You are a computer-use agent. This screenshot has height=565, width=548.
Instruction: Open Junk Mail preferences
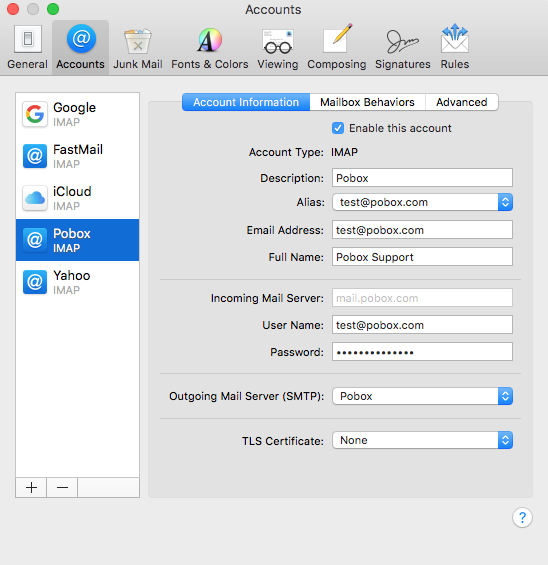click(138, 47)
